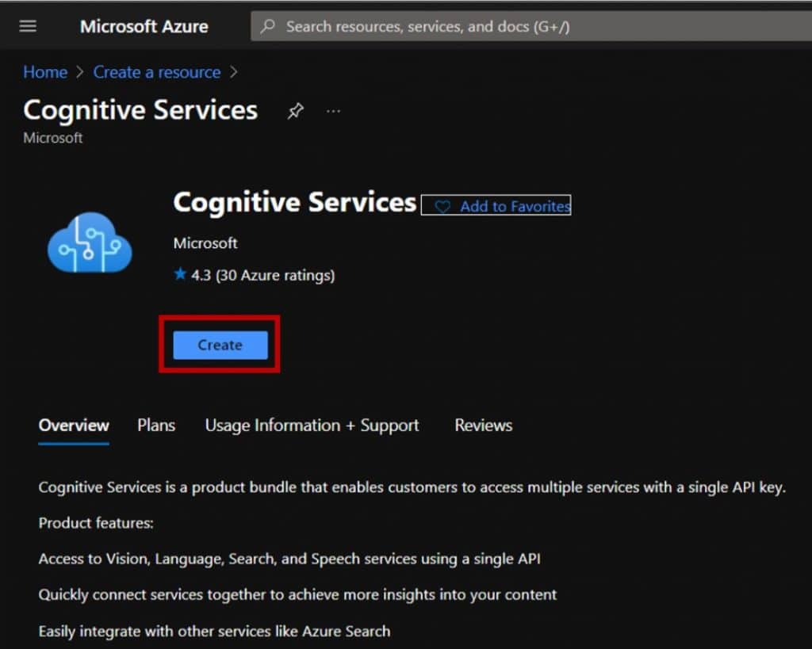Click the Cognitive Services cloud logo

coord(89,242)
